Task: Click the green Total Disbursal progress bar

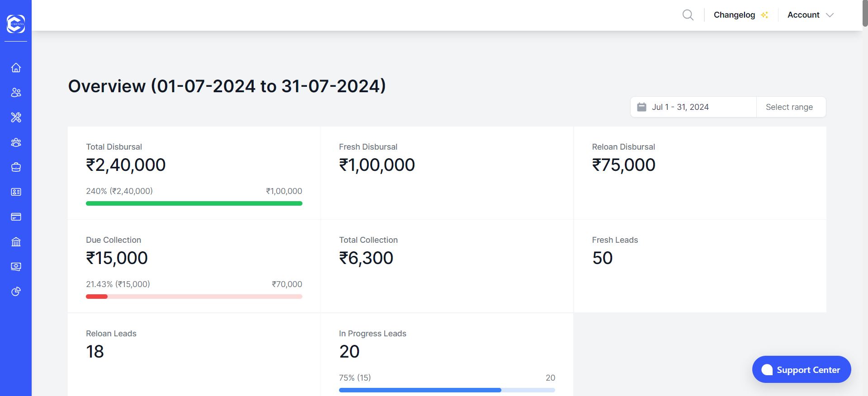Action: 194,203
